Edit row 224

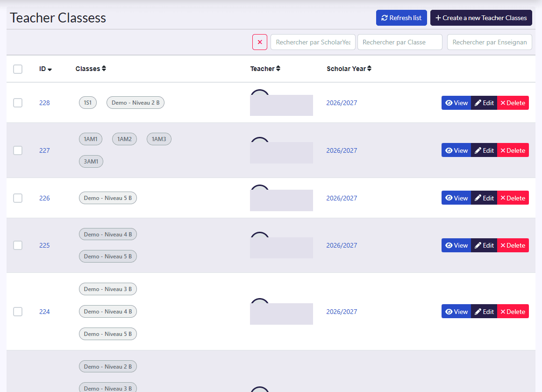(484, 312)
